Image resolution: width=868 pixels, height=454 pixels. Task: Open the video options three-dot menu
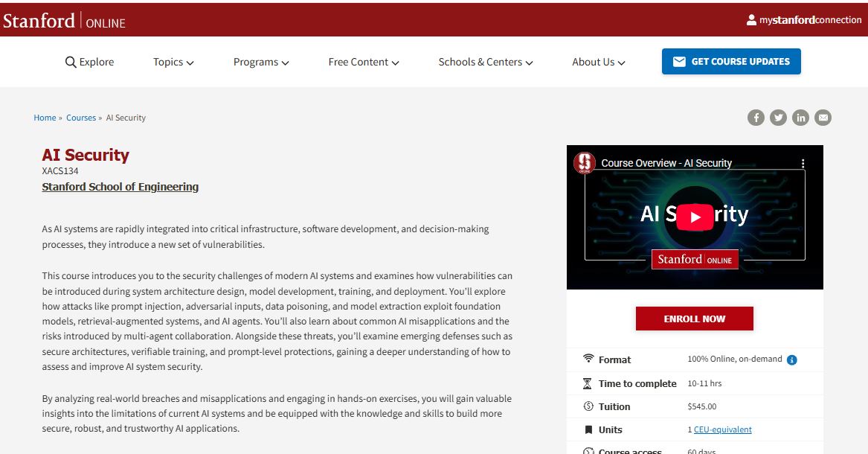click(802, 163)
